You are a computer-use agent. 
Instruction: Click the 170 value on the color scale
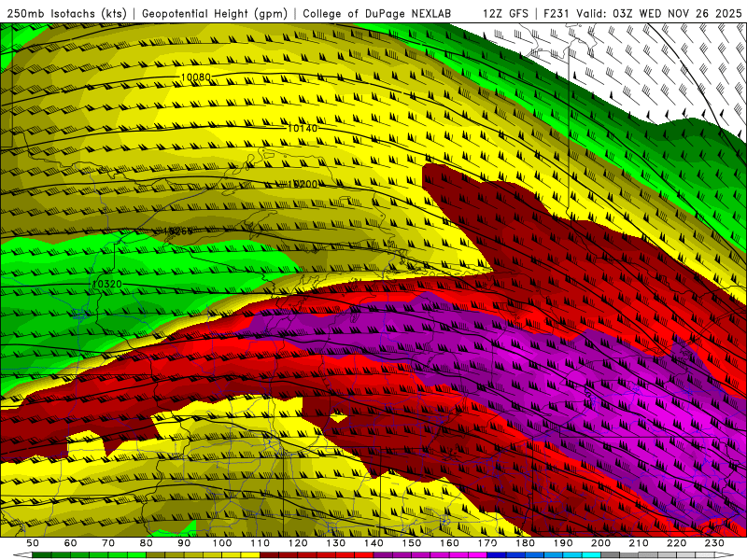[x=486, y=543]
